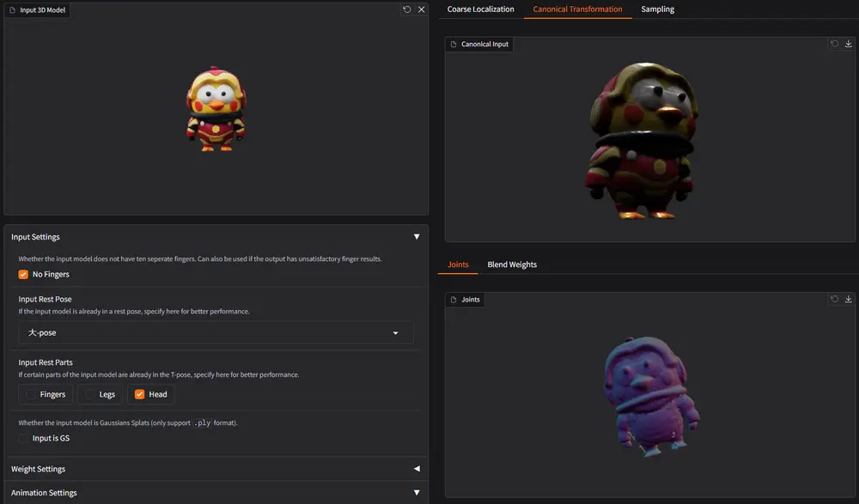Enable the Input is GS checkbox
This screenshot has width=859, height=504.
pos(23,438)
